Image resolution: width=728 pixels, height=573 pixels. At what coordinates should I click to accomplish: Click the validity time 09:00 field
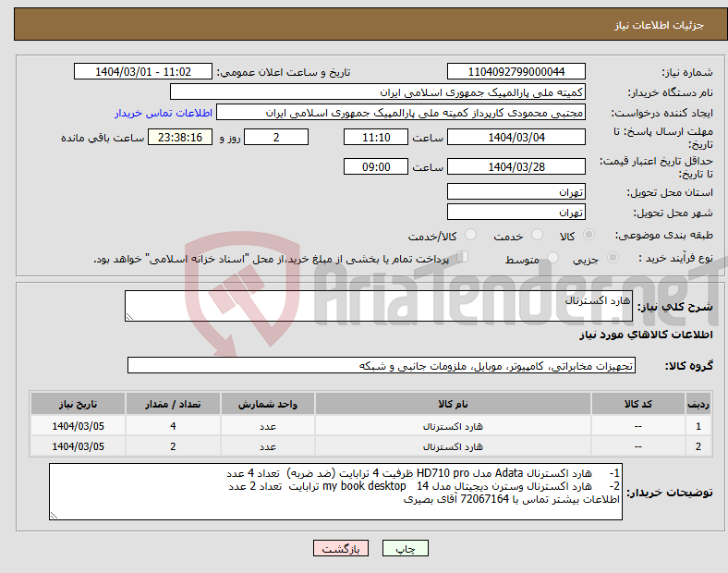[x=376, y=166]
